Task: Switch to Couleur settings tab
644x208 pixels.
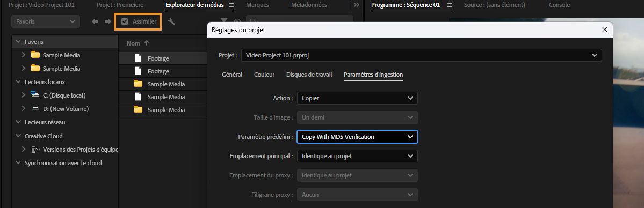Action: click(264, 75)
